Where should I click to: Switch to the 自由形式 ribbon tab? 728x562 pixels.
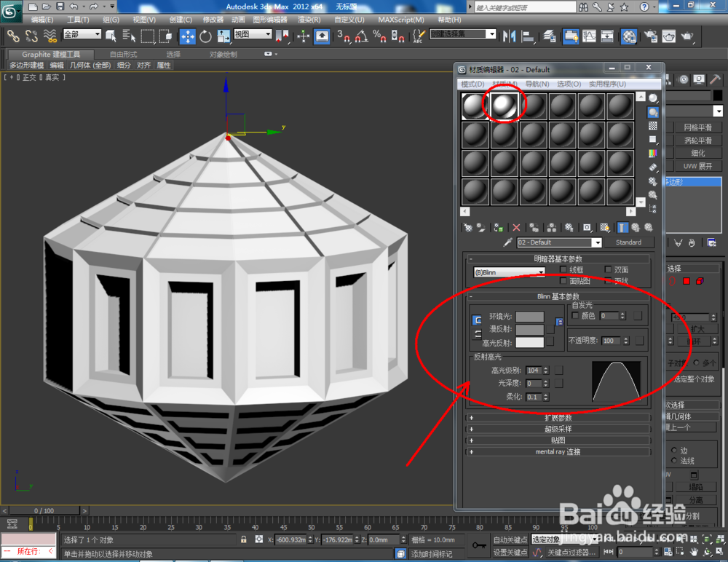[x=124, y=55]
